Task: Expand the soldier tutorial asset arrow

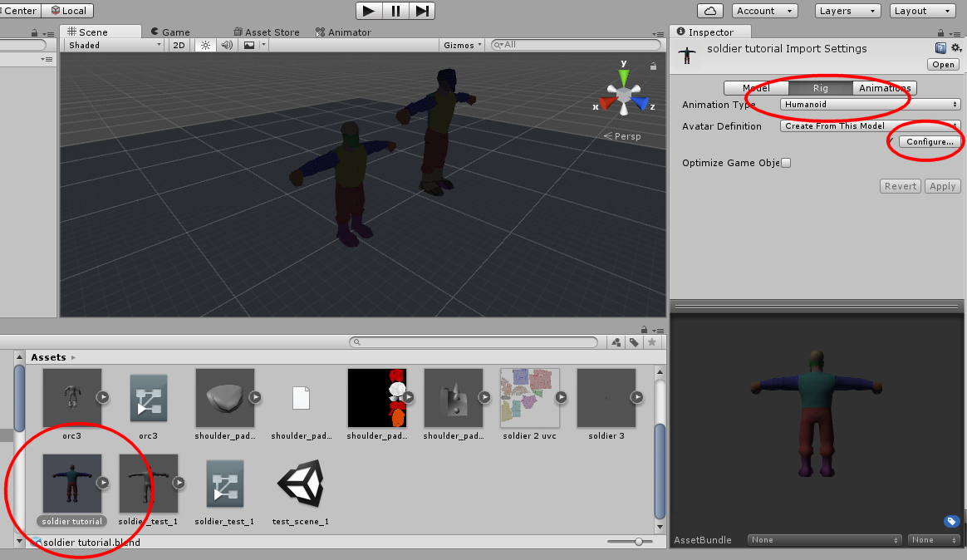Action: coord(103,483)
